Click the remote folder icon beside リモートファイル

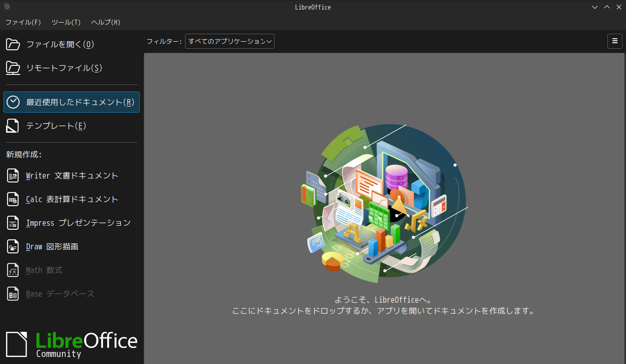coord(13,68)
